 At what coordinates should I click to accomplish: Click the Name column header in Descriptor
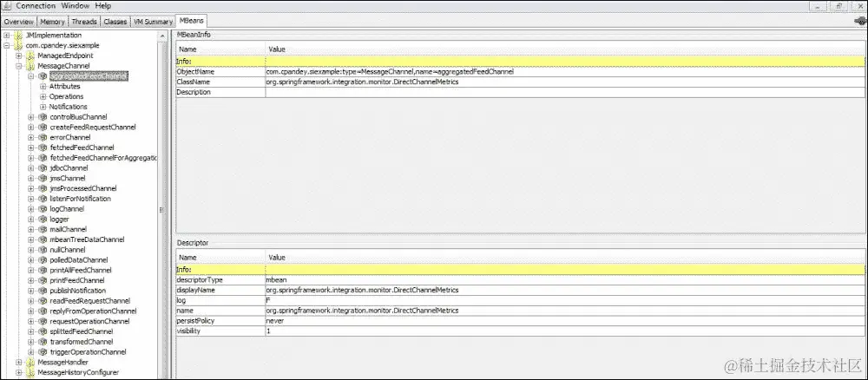tap(220, 257)
